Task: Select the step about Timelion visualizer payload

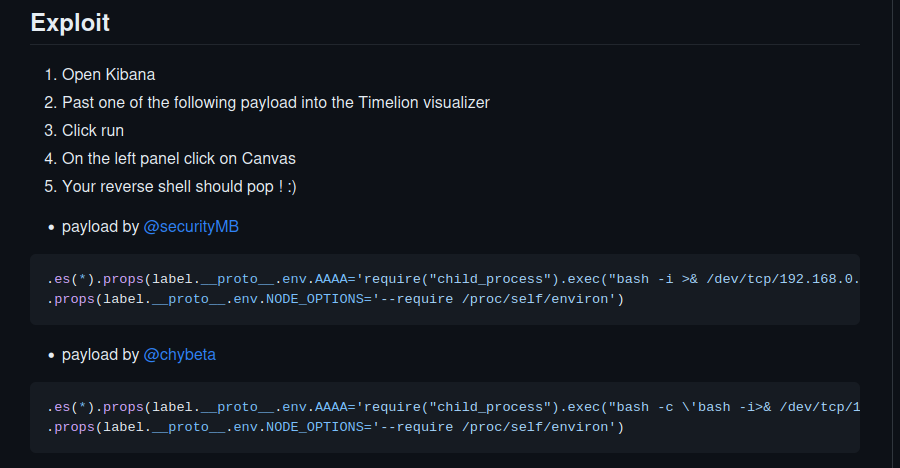Action: pyautogui.click(x=276, y=103)
